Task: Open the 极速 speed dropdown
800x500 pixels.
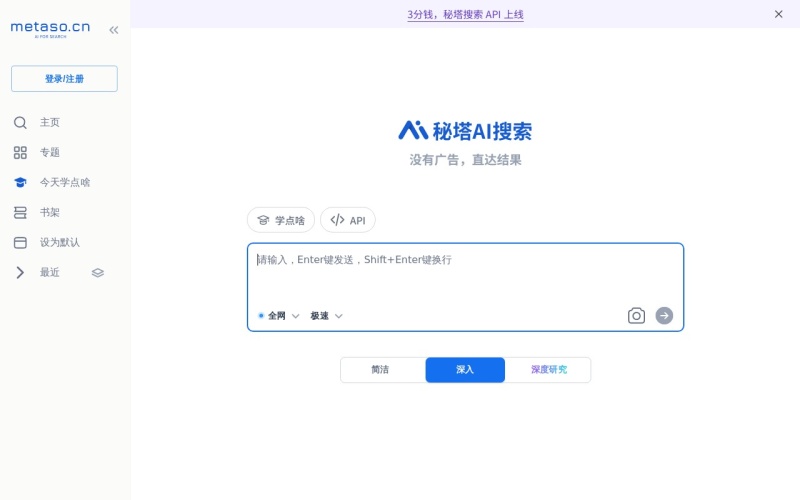Action: [x=327, y=316]
